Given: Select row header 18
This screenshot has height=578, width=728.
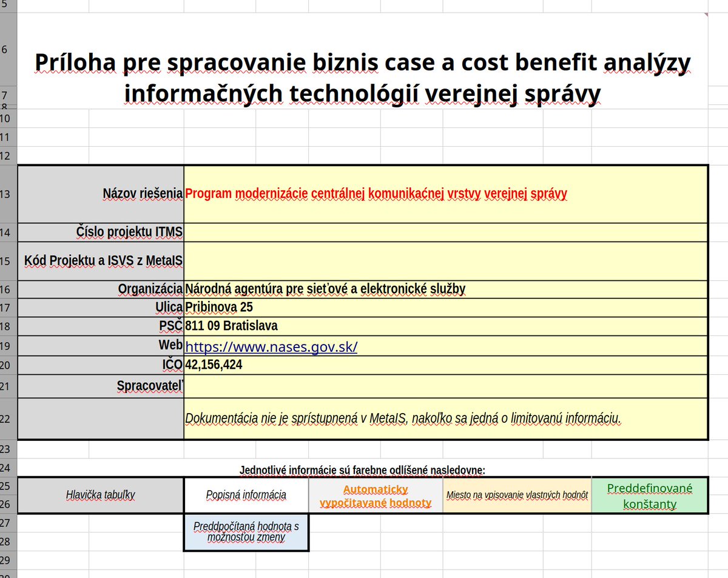Looking at the screenshot, I should point(8,326).
